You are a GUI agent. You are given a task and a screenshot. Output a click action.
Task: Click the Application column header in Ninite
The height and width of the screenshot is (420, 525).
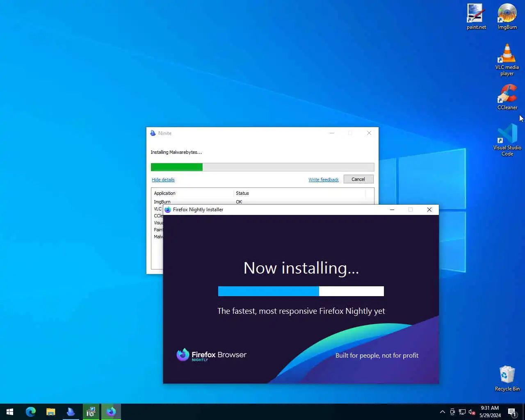point(192,193)
